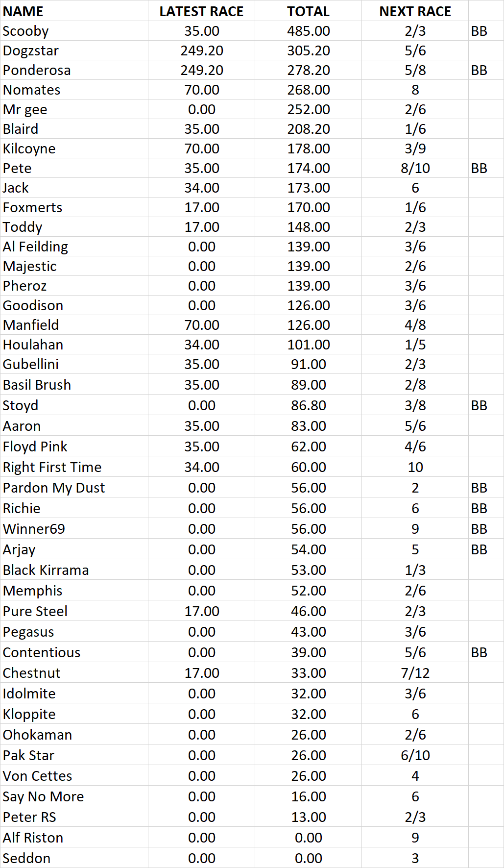Viewport: 504px width, 868px height.
Task: Click Stoyd's total of 86.80
Action: click(x=308, y=405)
